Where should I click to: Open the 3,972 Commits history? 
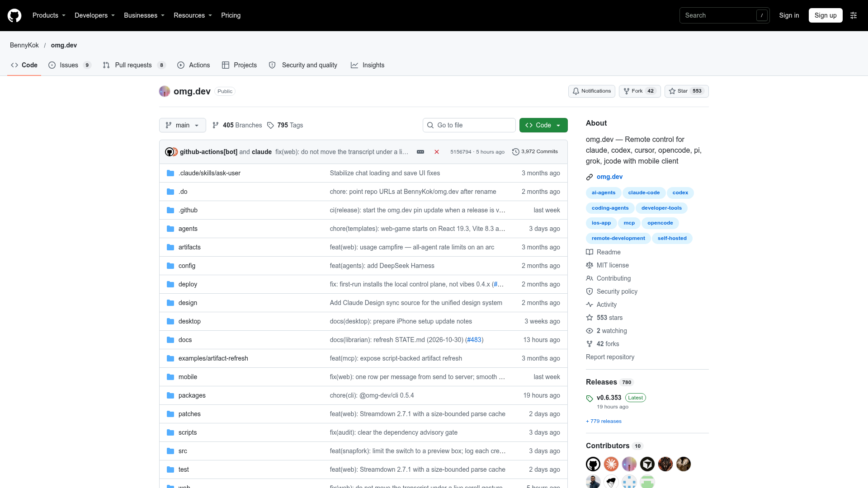(535, 152)
